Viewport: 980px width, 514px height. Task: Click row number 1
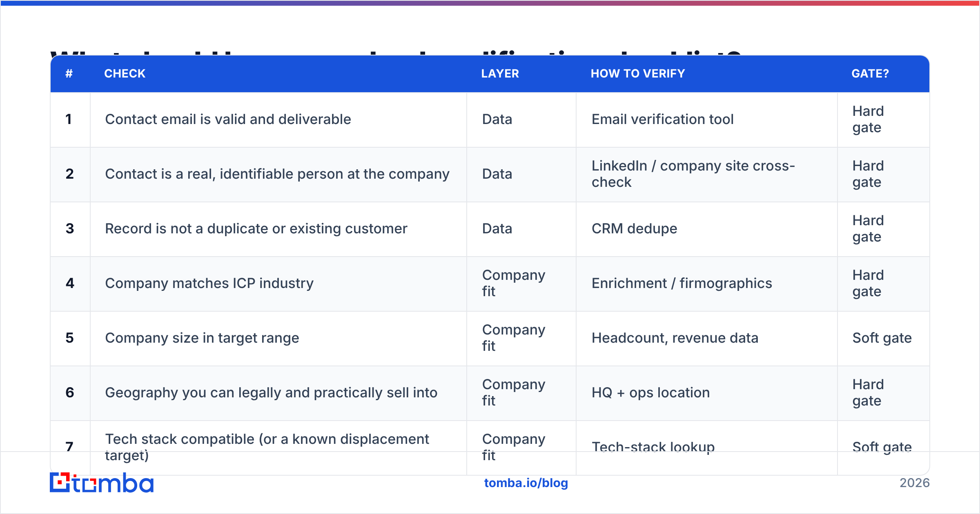pos(69,120)
